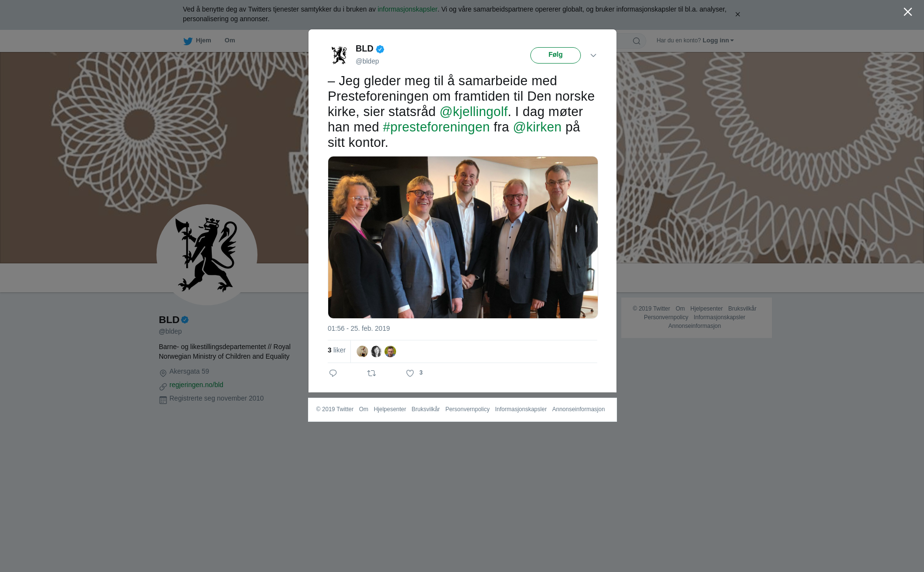Open the Logg inn dropdown
Image resolution: width=924 pixels, height=572 pixels.
point(718,40)
